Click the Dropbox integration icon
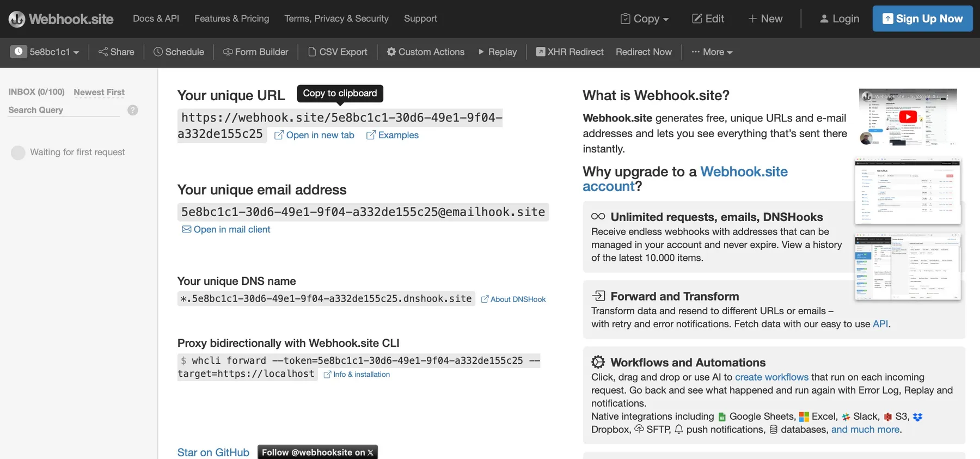This screenshot has width=980, height=459. coord(918,417)
